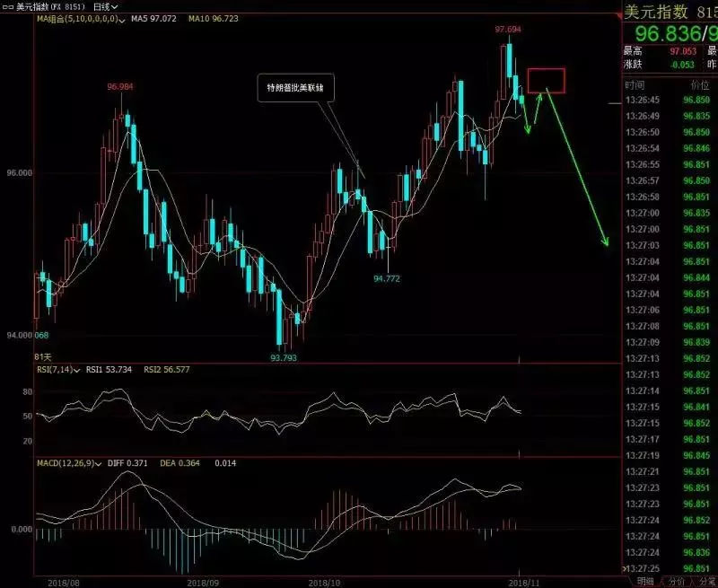
Task: Click the 价位 column header
Action: tap(699, 83)
